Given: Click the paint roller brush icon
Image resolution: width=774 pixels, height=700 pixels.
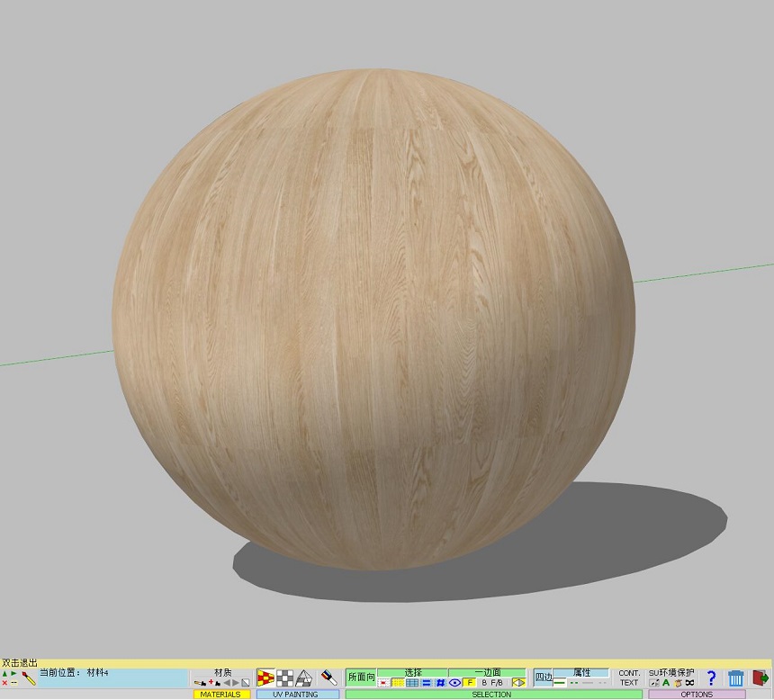Looking at the screenshot, I should click(329, 678).
